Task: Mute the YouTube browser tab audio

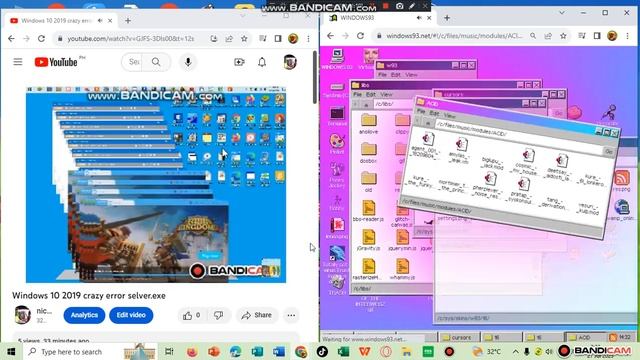Action: pos(100,20)
